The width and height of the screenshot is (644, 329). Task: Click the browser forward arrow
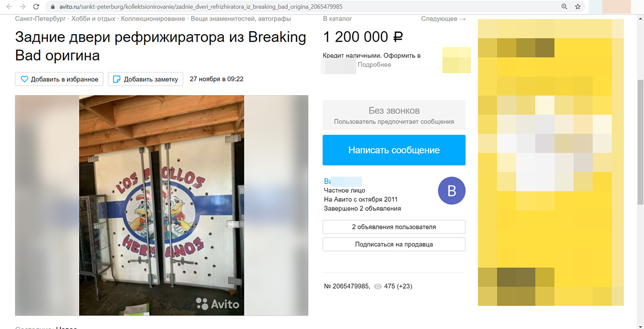click(22, 7)
